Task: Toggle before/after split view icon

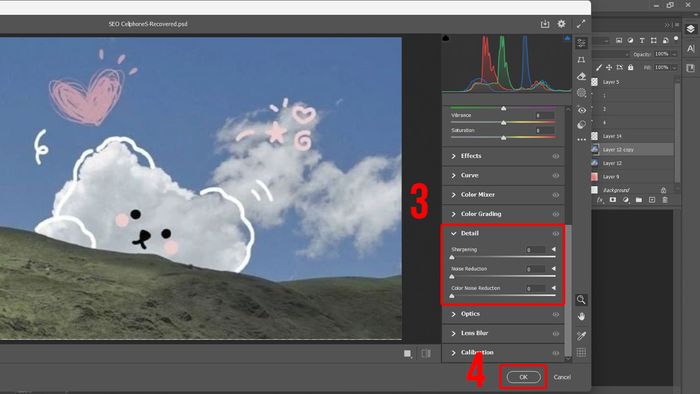Action: click(x=426, y=353)
